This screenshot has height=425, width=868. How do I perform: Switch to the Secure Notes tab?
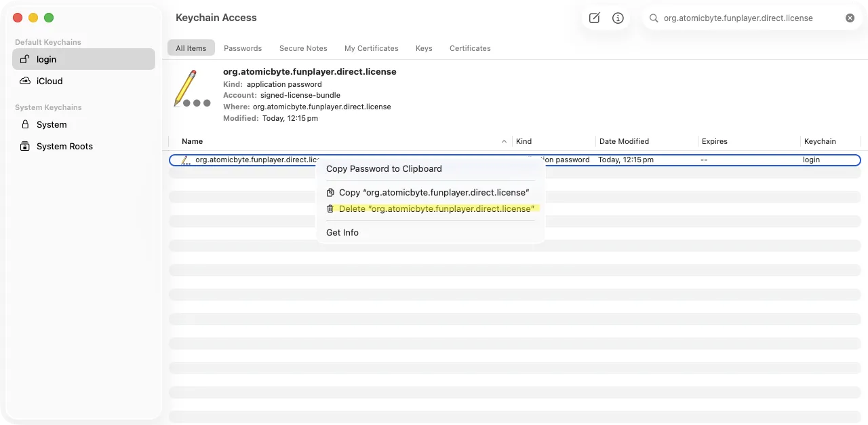[x=303, y=48]
